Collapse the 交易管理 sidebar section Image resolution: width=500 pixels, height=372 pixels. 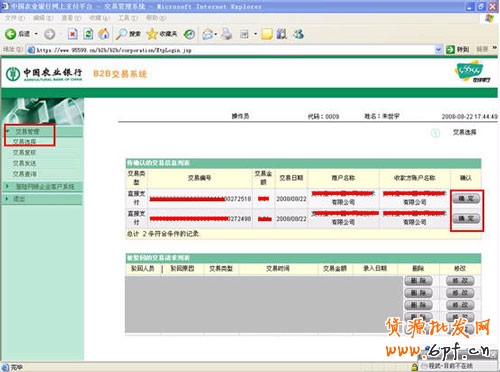point(7,131)
